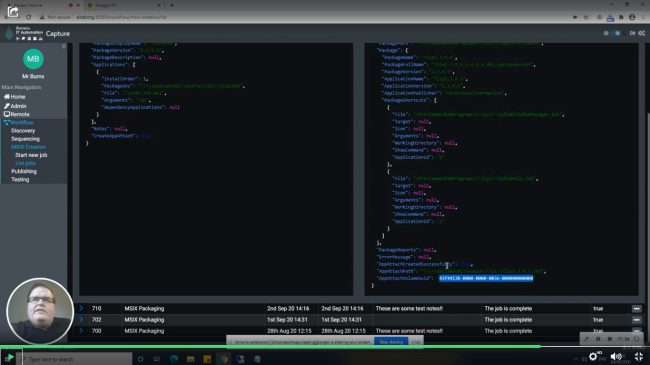Open Microsoft Edge from taskbar
Image resolution: width=650 pixels, height=365 pixels.
tap(174, 359)
